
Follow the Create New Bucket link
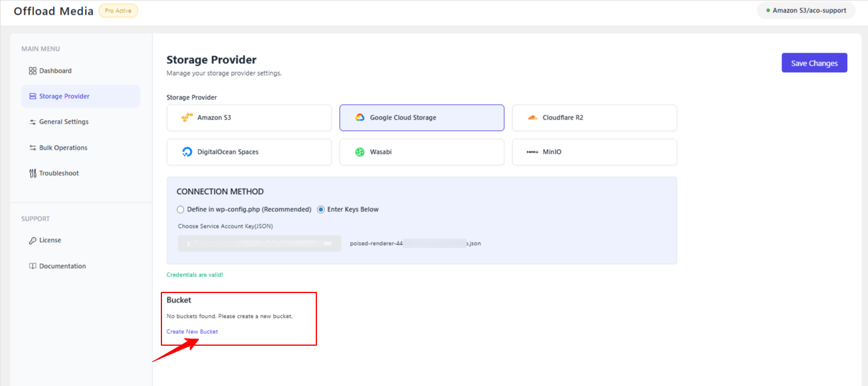pyautogui.click(x=192, y=332)
